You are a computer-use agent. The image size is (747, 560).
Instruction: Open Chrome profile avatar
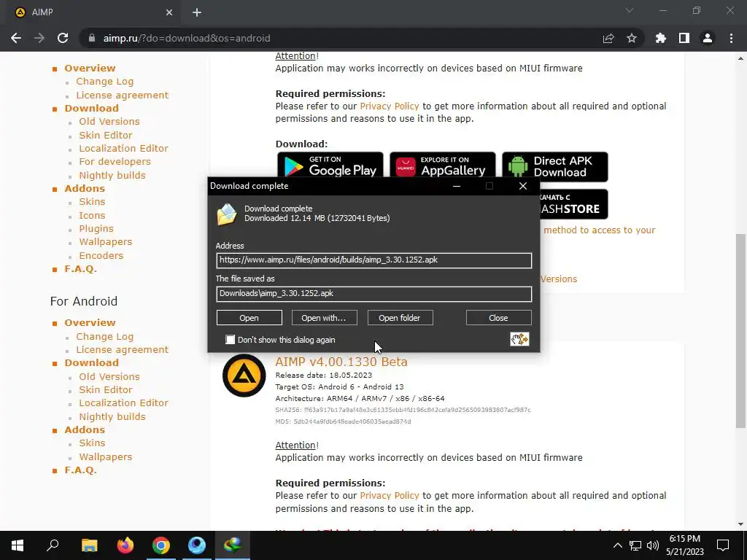(708, 38)
